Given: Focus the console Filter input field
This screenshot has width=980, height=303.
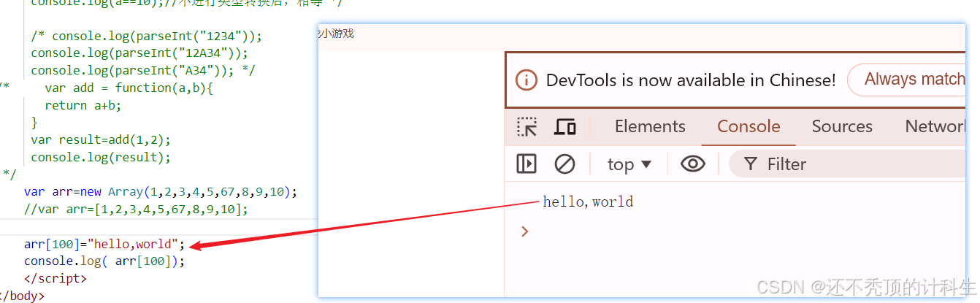Looking at the screenshot, I should [x=847, y=164].
